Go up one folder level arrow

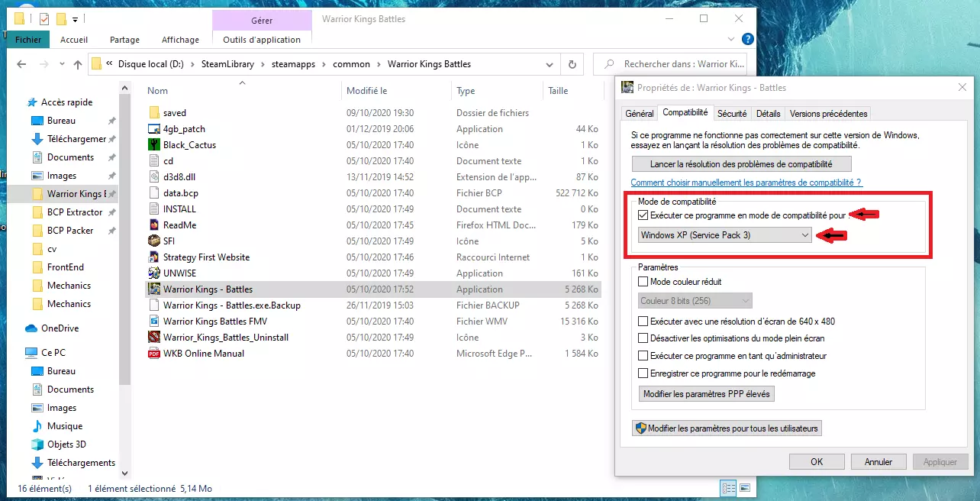77,65
